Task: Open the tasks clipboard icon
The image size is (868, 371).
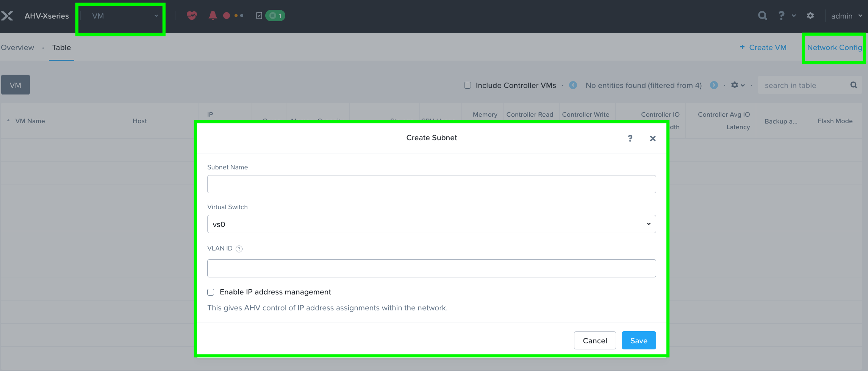Action: click(x=260, y=16)
